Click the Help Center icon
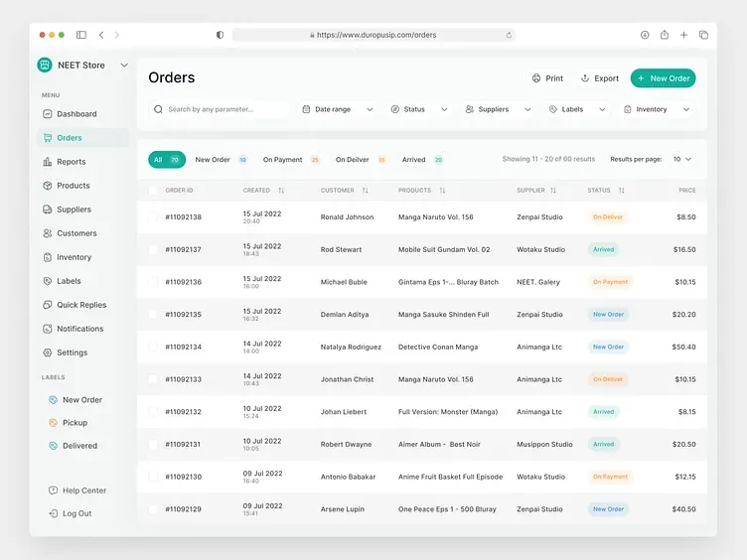The image size is (747, 560). (x=53, y=490)
